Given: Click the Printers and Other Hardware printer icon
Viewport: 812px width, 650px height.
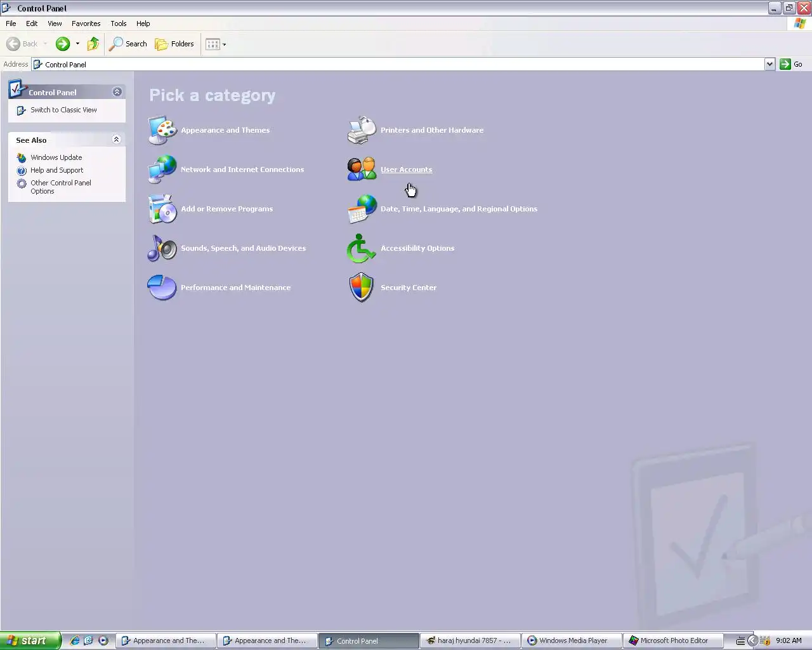Looking at the screenshot, I should click(362, 130).
